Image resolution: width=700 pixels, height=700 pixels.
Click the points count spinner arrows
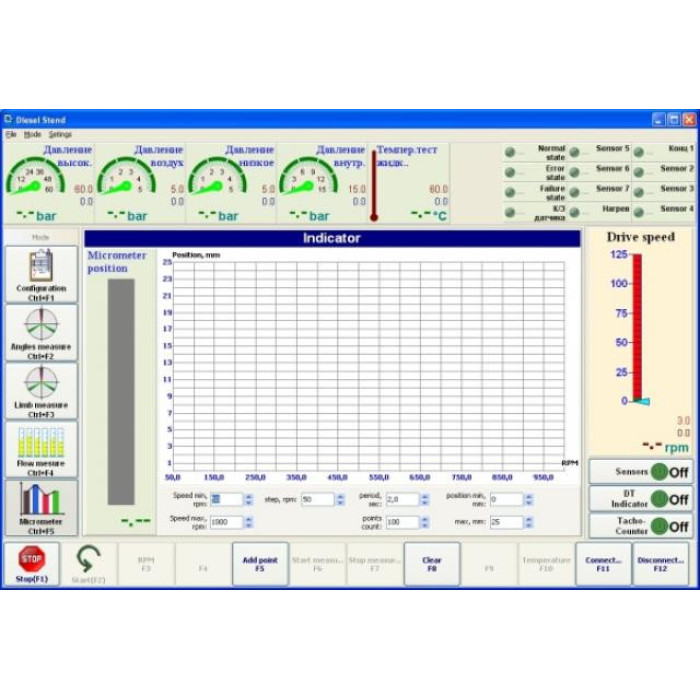[425, 522]
